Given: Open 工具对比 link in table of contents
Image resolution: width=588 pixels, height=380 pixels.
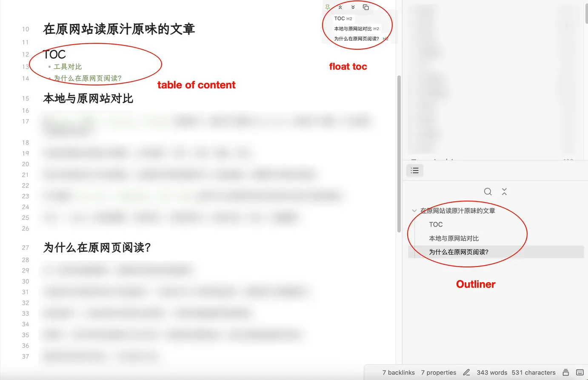Looking at the screenshot, I should [x=68, y=67].
